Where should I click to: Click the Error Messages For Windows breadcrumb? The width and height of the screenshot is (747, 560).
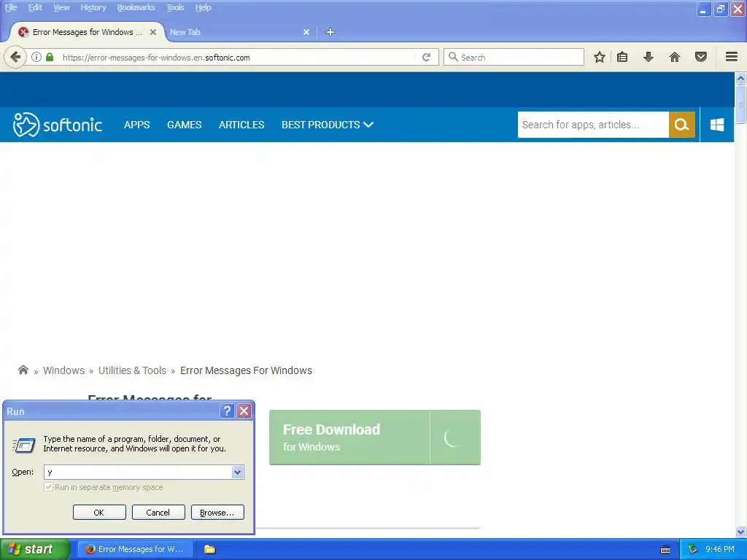246,370
